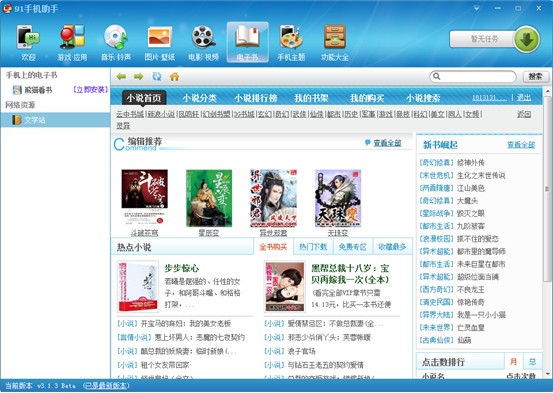Click the 搜索 search button
553x393 pixels.
[x=535, y=76]
